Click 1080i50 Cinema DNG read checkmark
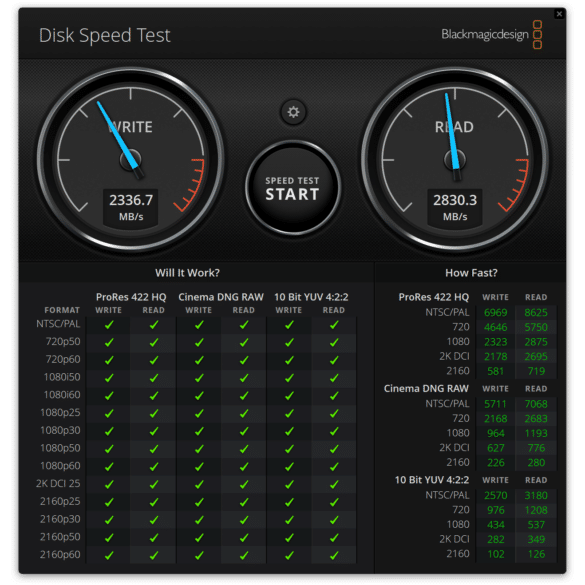This screenshot has width=585, height=585. 244,378
